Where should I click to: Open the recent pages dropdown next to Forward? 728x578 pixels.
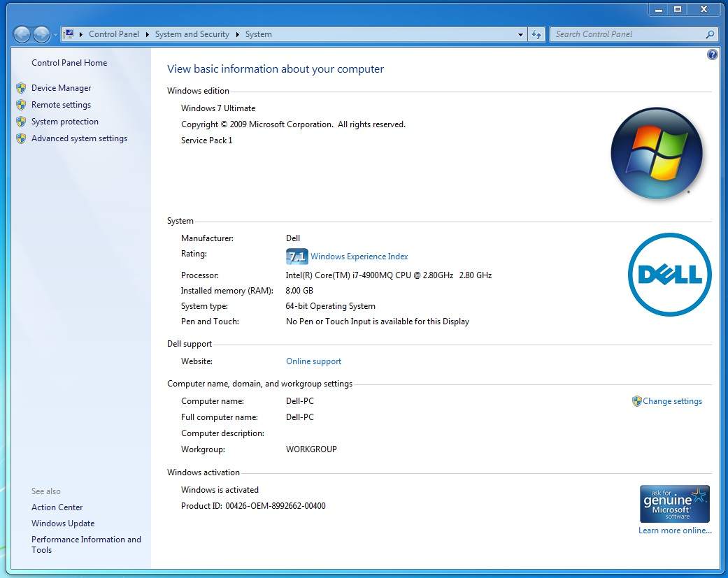coord(56,34)
